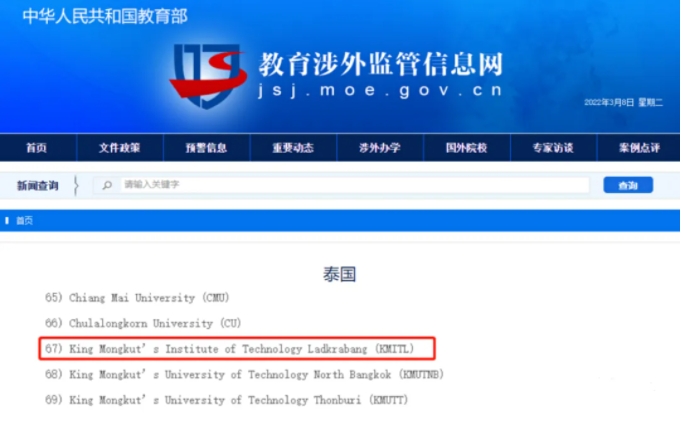Open the 案例点评 navigation tab
Viewport: 683px width, 421px height.
[639, 148]
